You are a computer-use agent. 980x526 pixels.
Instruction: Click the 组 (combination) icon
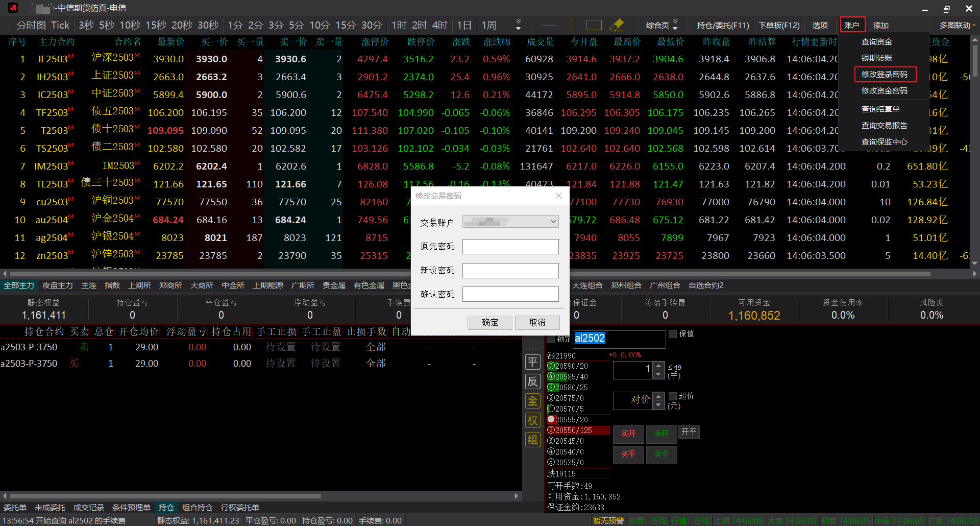532,440
